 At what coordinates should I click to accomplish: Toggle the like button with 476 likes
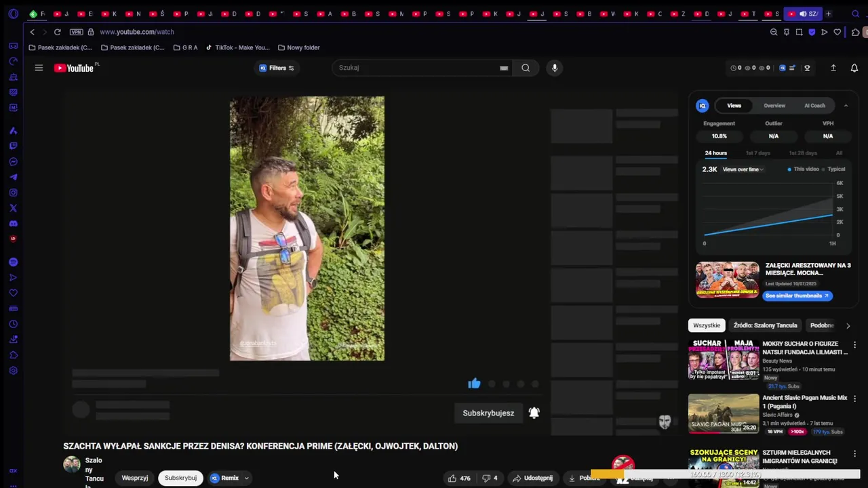(459, 478)
